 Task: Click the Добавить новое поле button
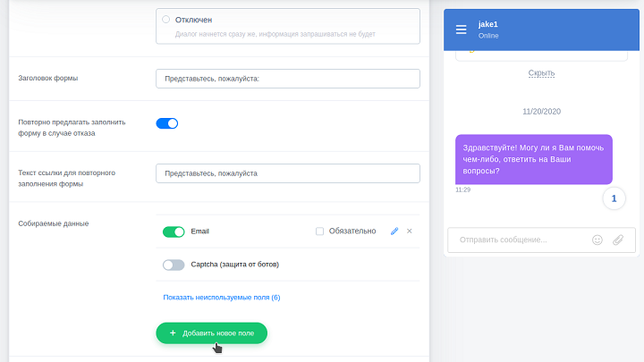211,333
